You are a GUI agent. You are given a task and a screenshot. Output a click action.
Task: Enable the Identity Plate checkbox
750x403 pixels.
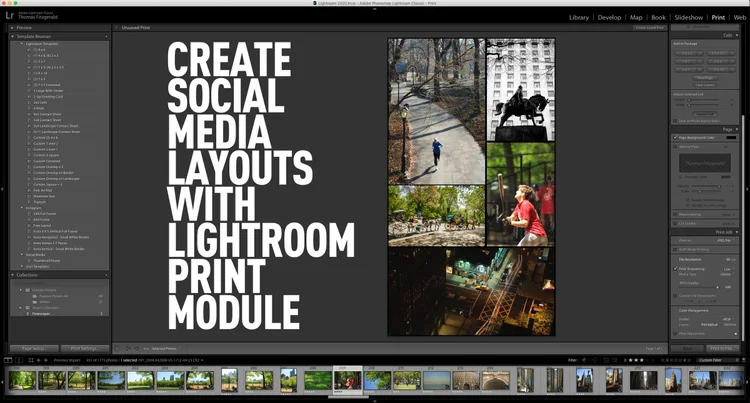pyautogui.click(x=675, y=147)
